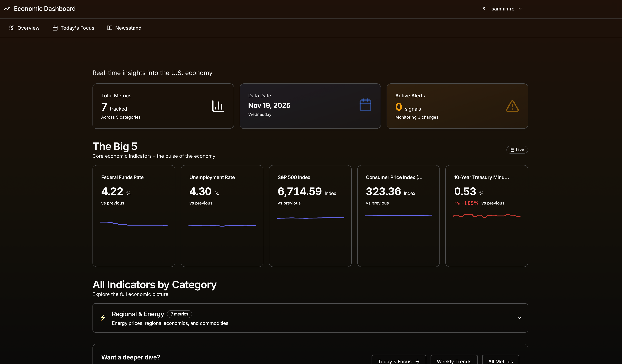Click the S avatar circle

pos(484,8)
